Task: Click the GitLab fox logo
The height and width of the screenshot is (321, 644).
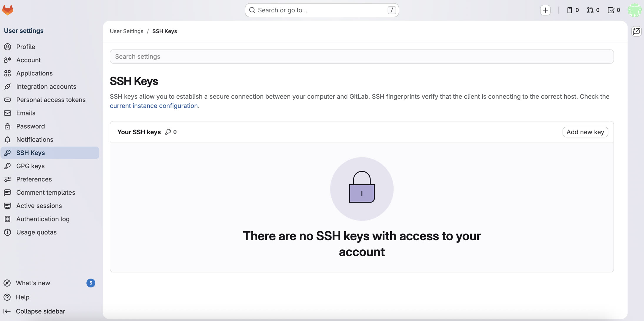Action: (8, 9)
